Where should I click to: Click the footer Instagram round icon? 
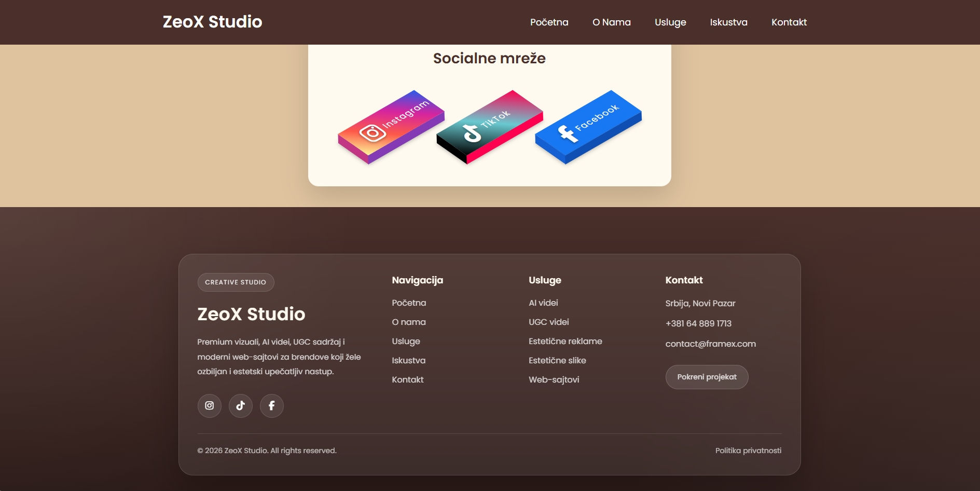[x=210, y=406]
